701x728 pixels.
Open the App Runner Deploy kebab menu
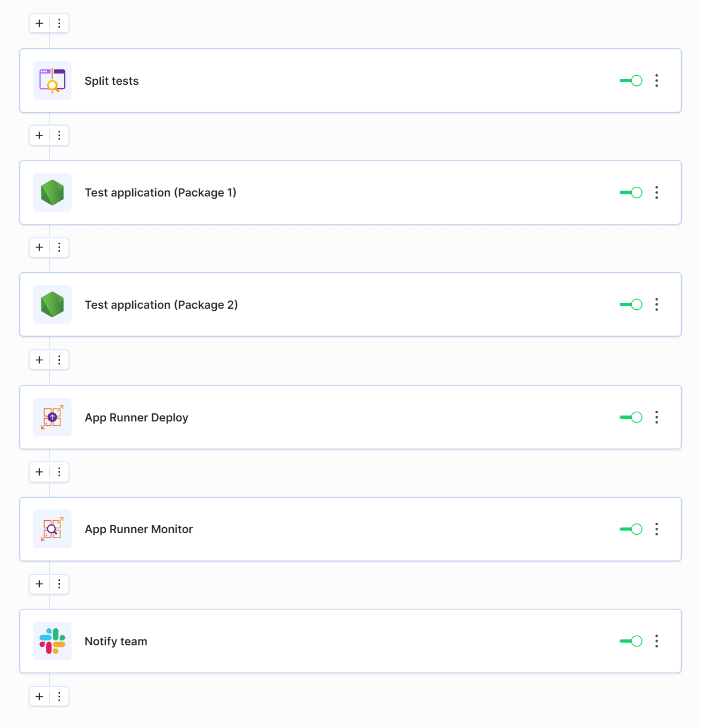(656, 417)
